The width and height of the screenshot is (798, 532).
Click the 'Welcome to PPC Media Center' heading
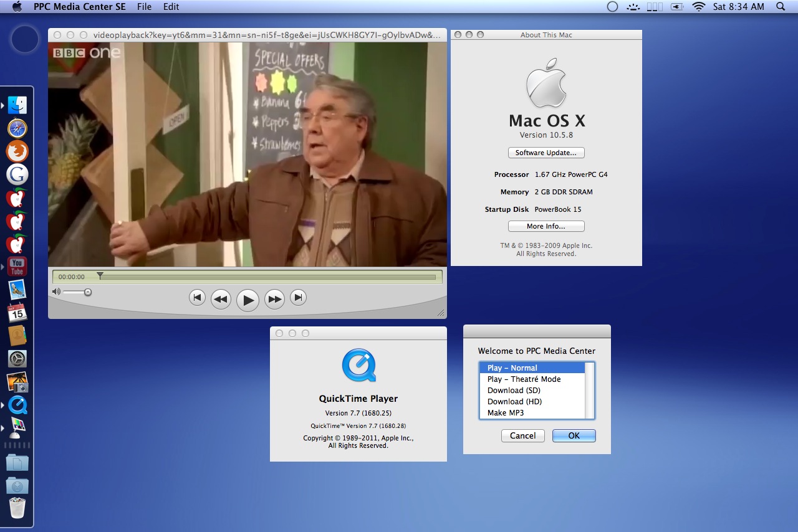[x=537, y=351]
